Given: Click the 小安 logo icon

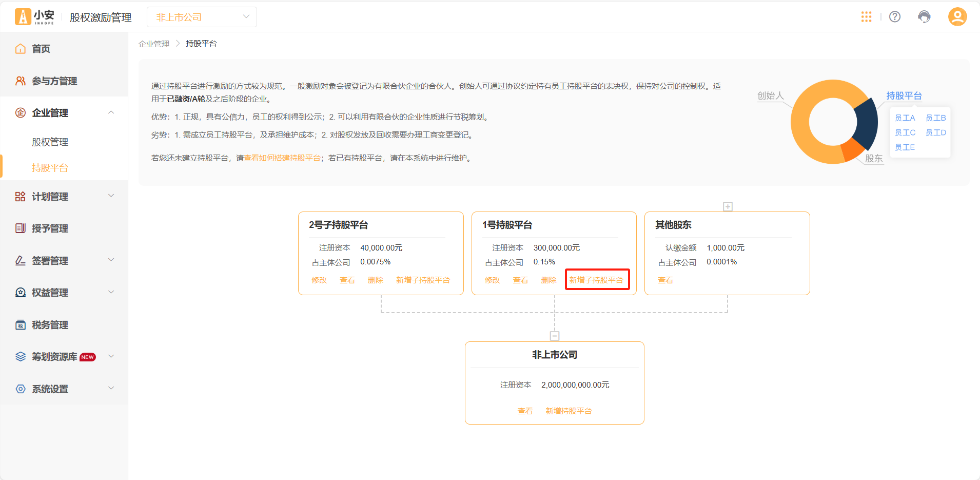Looking at the screenshot, I should click(23, 17).
